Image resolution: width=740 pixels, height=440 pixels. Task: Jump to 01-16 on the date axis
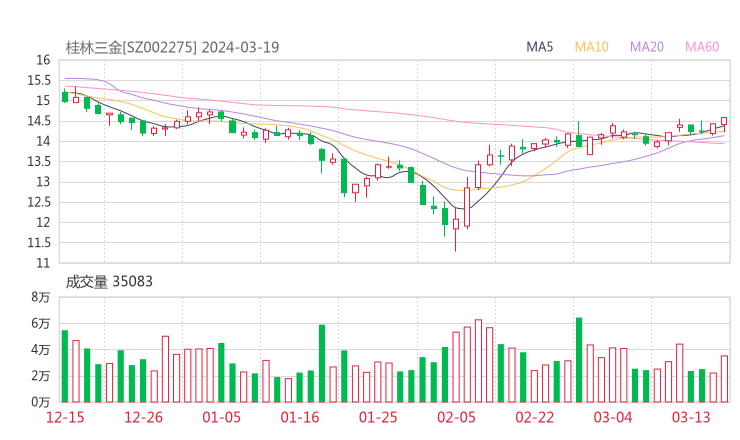(x=300, y=417)
